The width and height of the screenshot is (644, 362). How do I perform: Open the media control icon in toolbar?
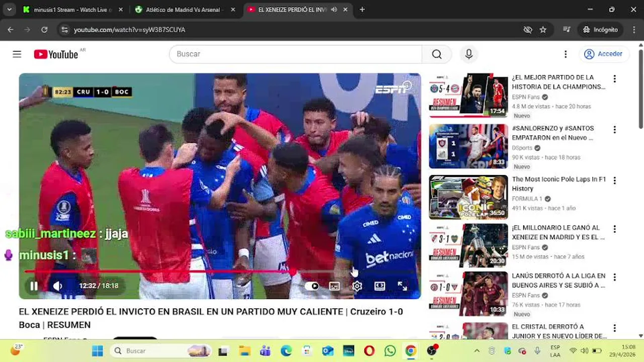click(567, 30)
